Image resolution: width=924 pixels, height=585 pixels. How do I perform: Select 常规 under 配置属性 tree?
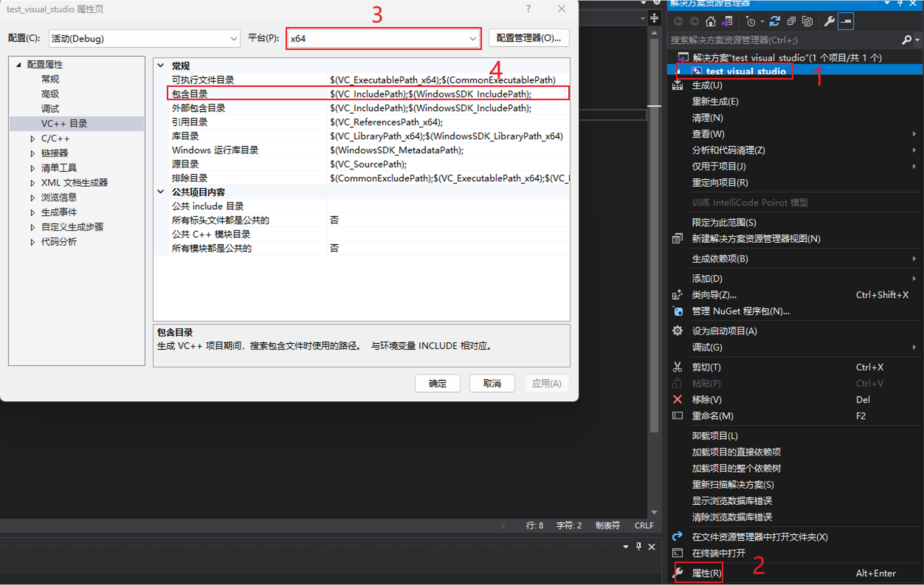click(50, 79)
